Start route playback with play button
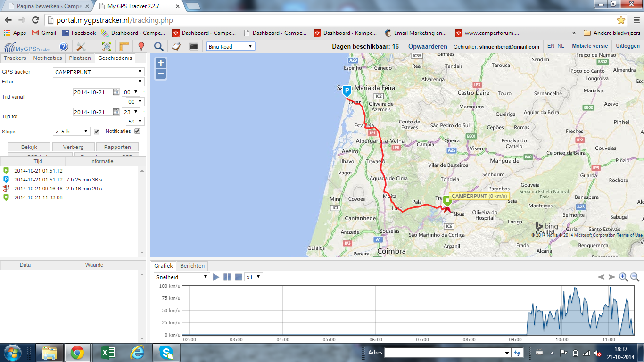The height and width of the screenshot is (362, 644). tap(216, 277)
